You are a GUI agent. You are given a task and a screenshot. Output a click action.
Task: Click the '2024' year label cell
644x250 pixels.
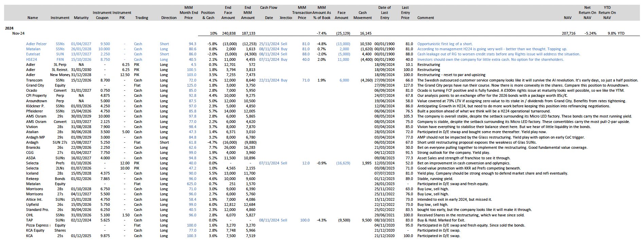[x=9, y=28]
